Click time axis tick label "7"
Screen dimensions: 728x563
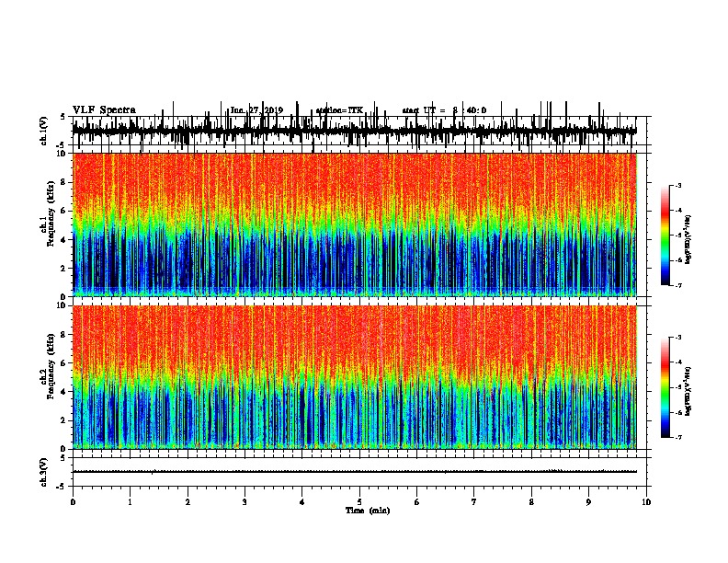point(474,502)
